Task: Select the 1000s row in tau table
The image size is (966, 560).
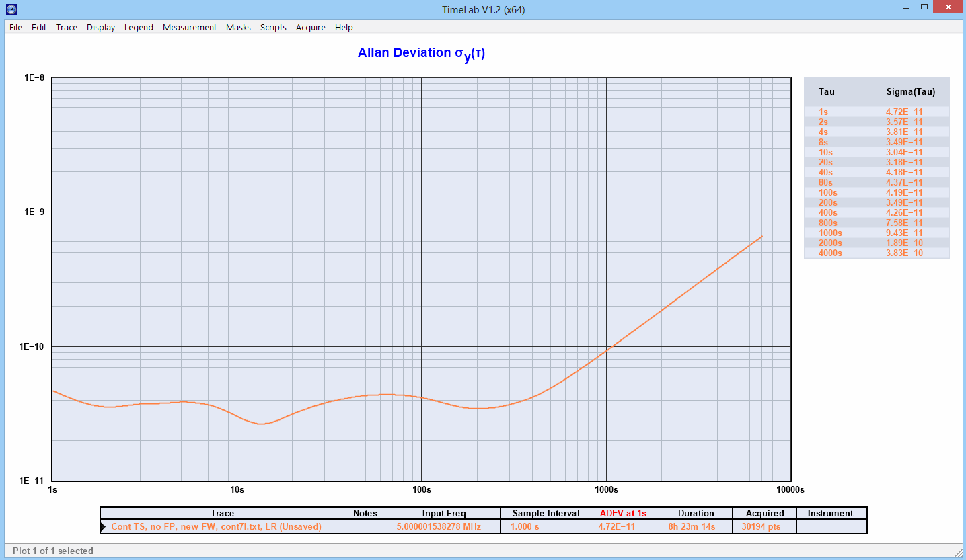Action: click(x=877, y=233)
